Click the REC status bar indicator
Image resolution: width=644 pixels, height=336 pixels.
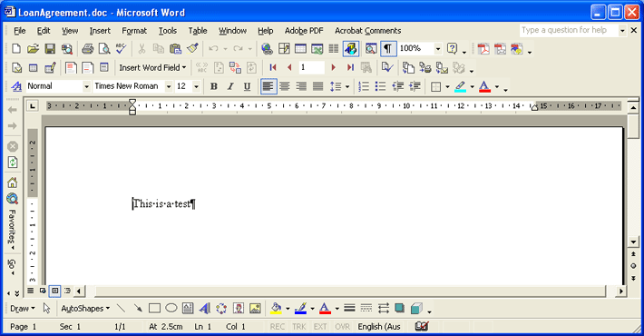(278, 327)
